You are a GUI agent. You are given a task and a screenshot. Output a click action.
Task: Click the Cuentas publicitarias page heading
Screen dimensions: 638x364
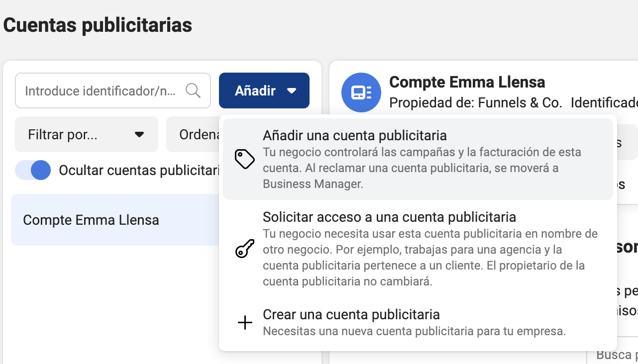click(x=98, y=25)
